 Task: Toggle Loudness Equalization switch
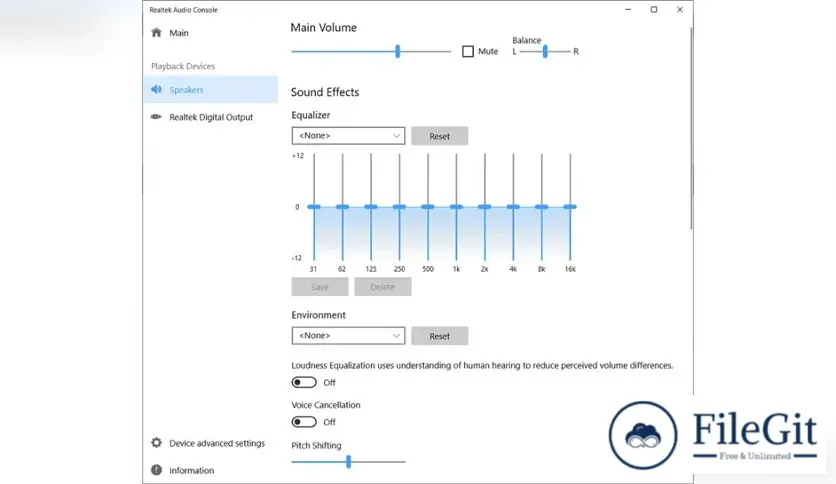(304, 382)
